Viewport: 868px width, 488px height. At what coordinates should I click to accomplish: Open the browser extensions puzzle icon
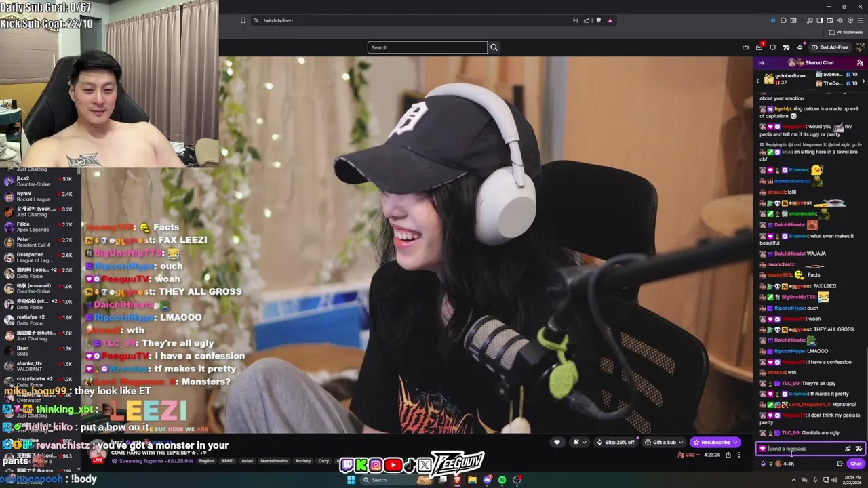[x=783, y=20]
